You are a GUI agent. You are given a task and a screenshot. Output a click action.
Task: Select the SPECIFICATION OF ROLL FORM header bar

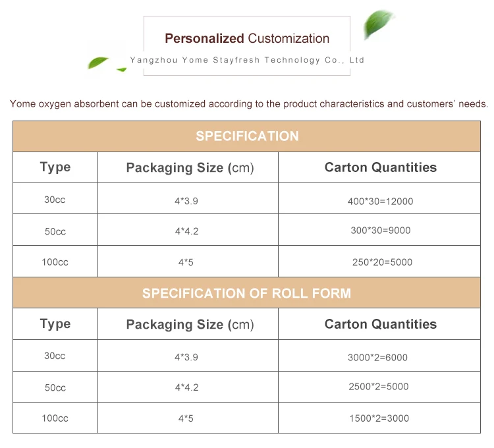[247, 293]
